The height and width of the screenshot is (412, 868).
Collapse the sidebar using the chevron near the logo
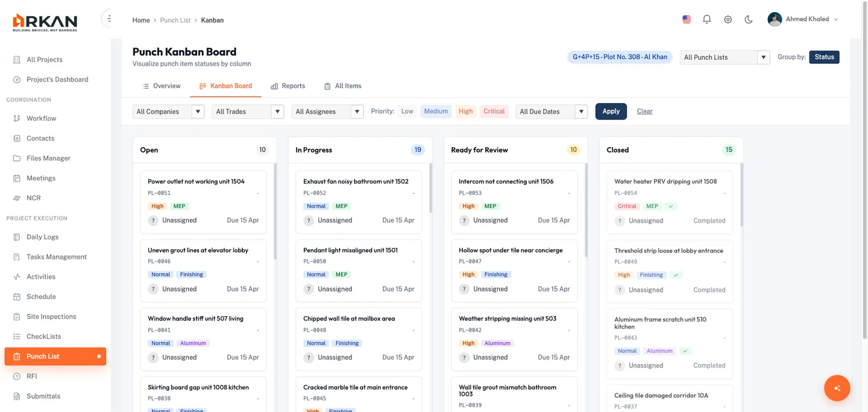tap(108, 17)
